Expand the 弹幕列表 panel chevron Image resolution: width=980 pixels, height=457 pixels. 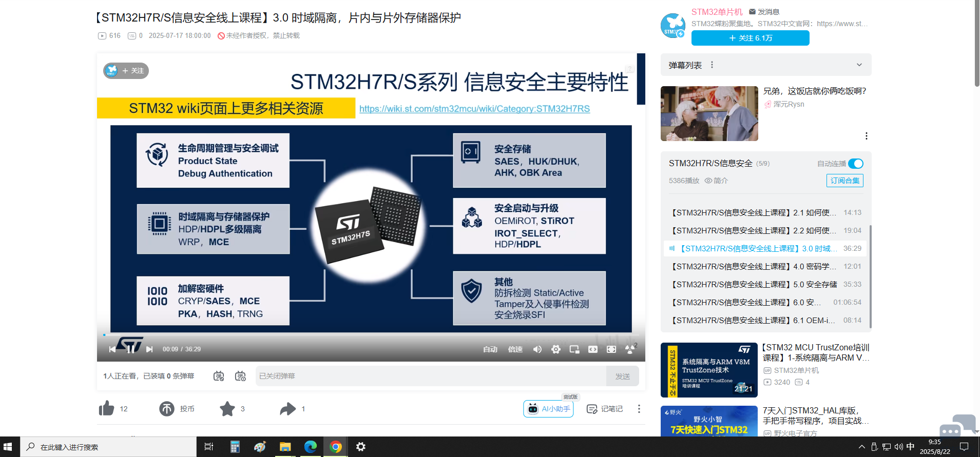[x=859, y=65]
